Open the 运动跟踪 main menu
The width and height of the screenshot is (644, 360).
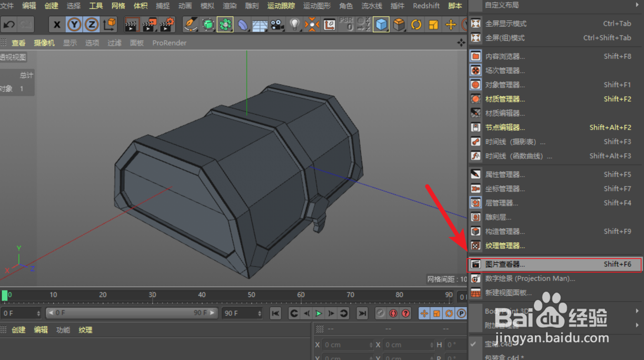(x=281, y=6)
